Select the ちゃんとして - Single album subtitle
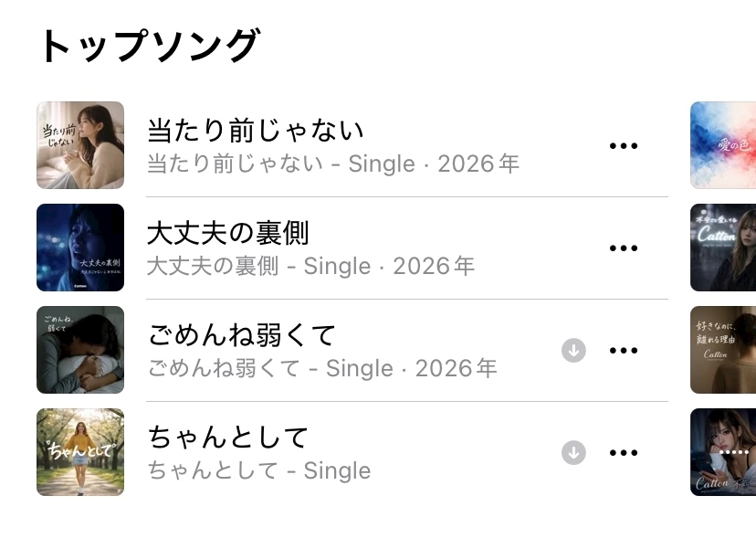 pos(259,471)
